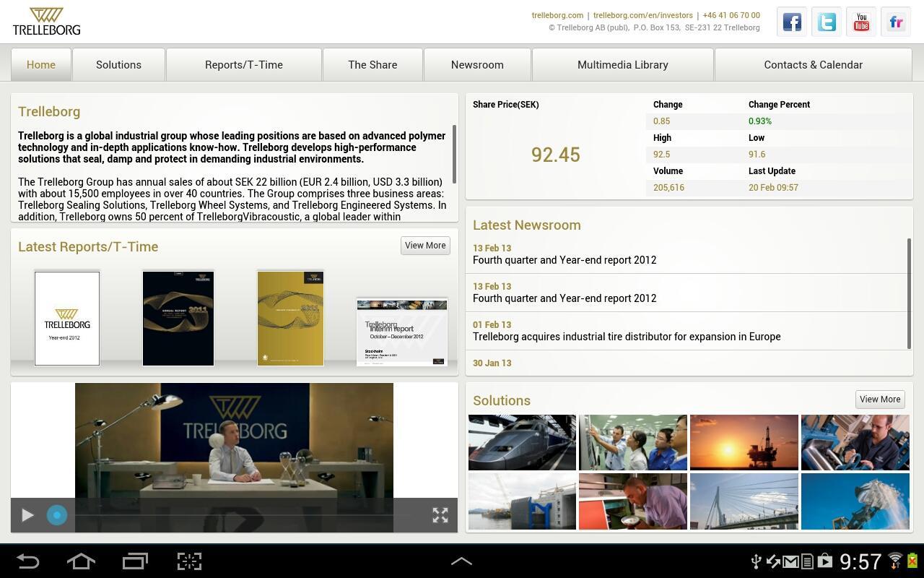This screenshot has width=924, height=578.
Task: Open the Trelleborg Twitter icon
Action: 827,22
